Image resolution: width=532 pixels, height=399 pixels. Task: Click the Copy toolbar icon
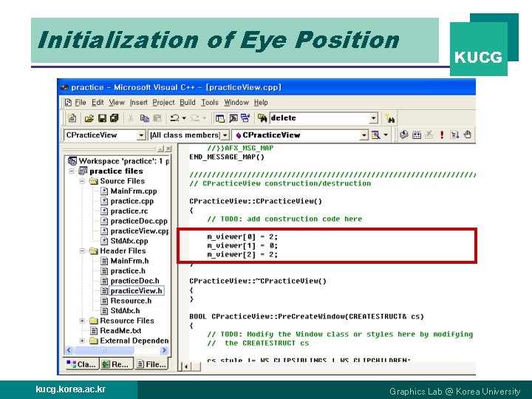(x=145, y=118)
